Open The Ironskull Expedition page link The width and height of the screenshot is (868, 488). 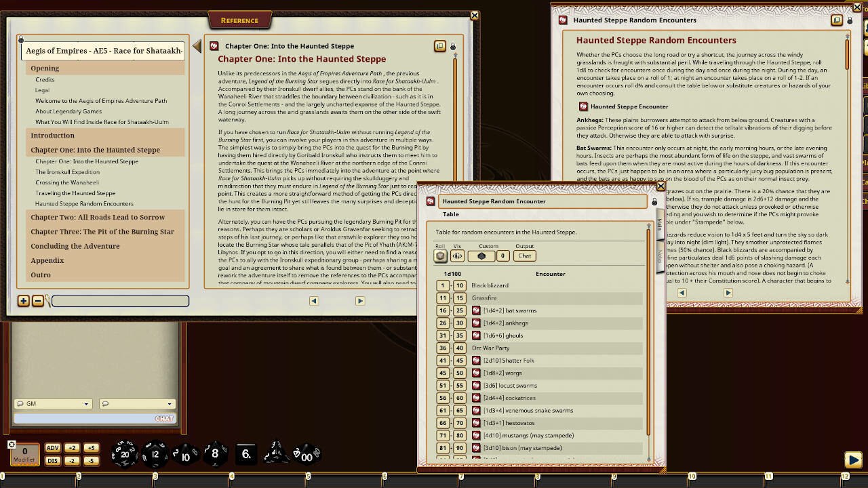pos(67,172)
